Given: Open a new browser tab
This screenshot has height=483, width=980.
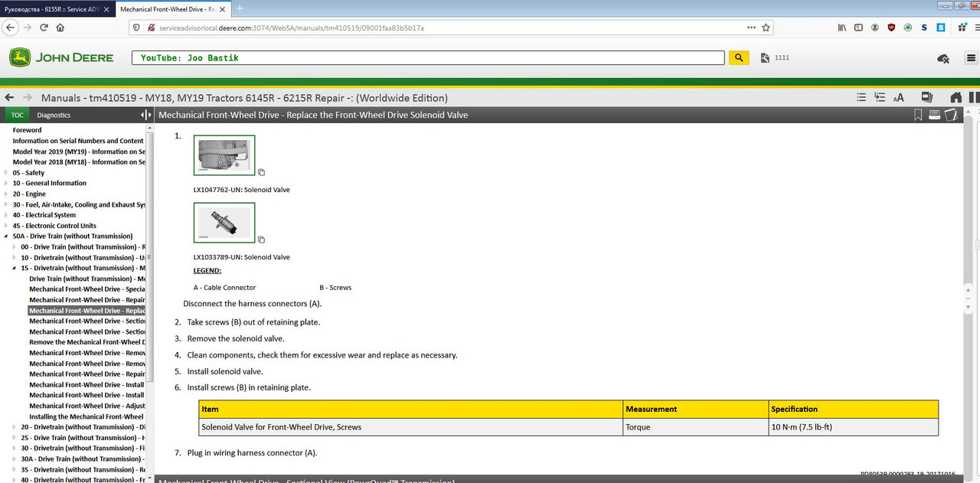Looking at the screenshot, I should click(x=240, y=8).
